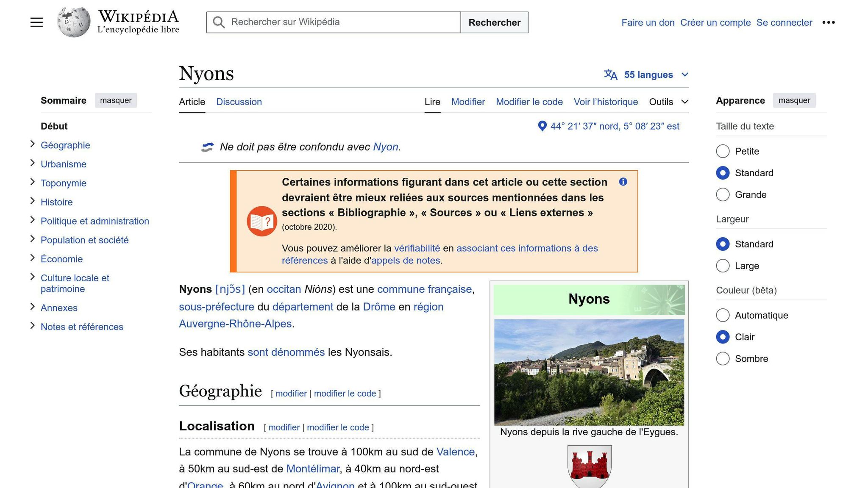Open the hamburger main menu

36,22
